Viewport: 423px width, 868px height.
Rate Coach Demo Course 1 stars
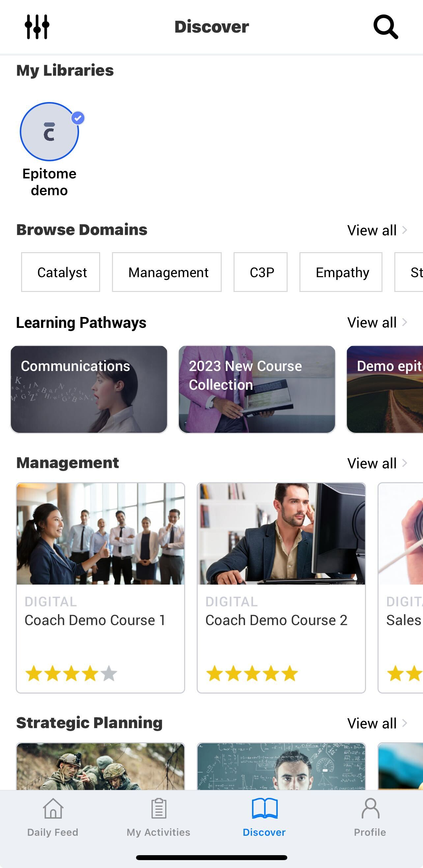[x=71, y=673]
